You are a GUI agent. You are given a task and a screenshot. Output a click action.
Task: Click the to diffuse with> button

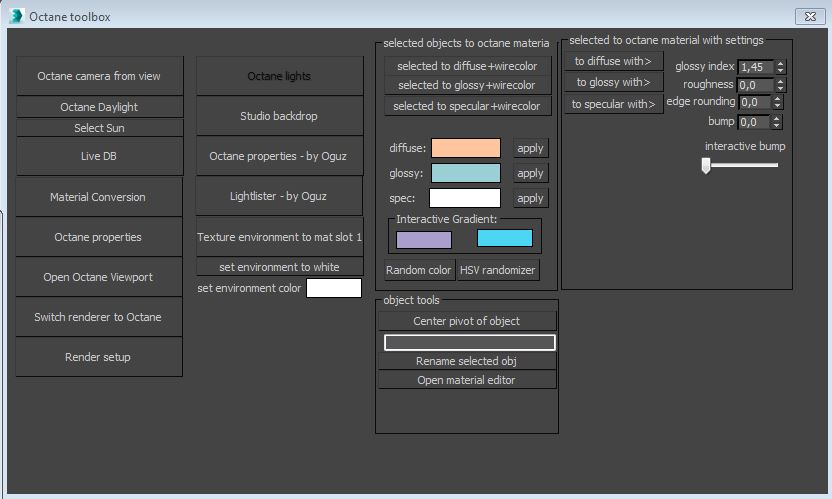pos(614,61)
